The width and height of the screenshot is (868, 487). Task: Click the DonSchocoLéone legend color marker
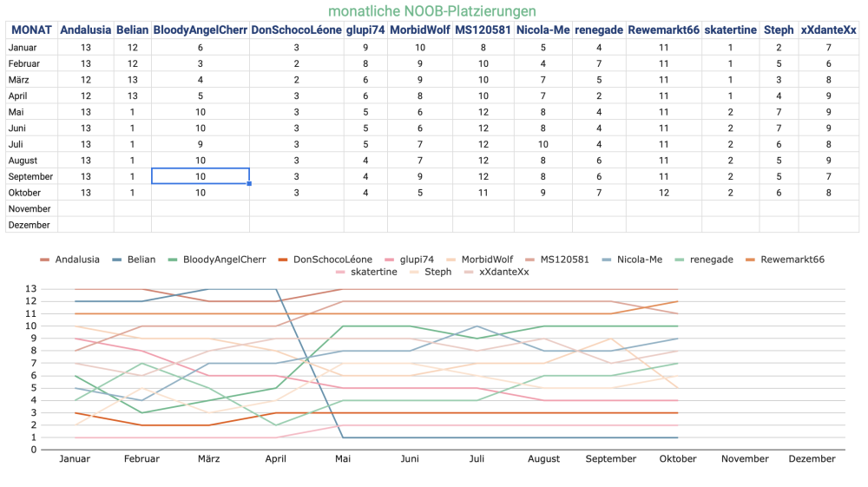tap(280, 259)
